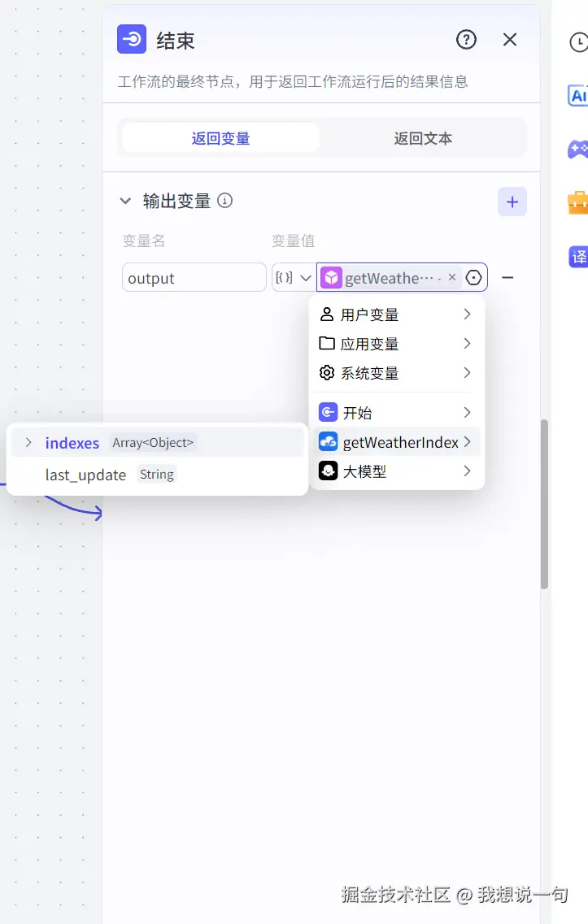Open the variable type dropdown
This screenshot has height=924, width=588.
(x=293, y=278)
